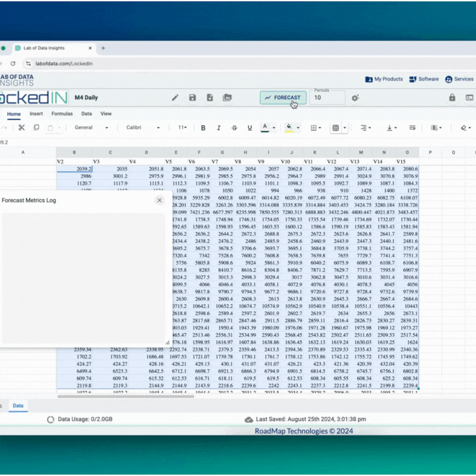Click the conditional format icon

(x=434, y=128)
